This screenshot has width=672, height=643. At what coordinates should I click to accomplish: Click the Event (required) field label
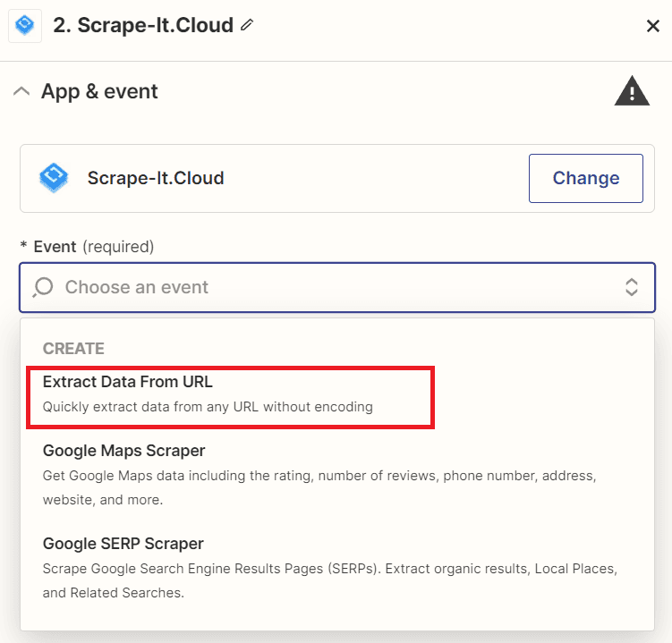point(93,246)
